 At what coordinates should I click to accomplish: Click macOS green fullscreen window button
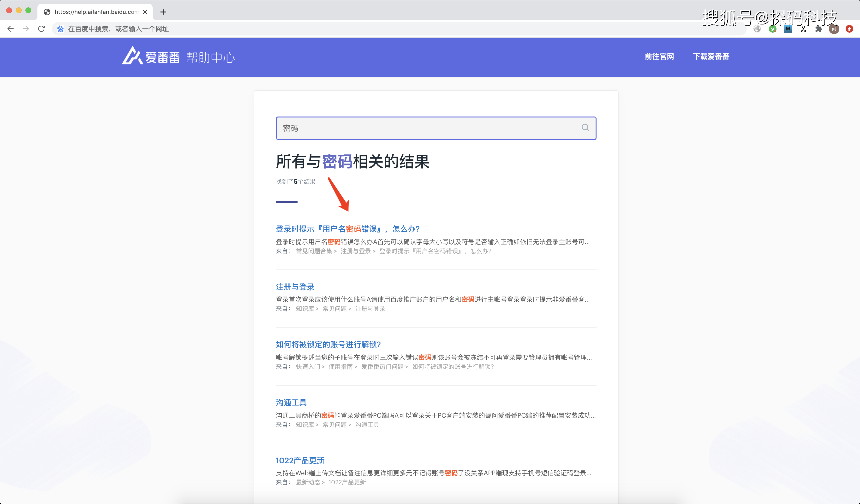(x=28, y=11)
